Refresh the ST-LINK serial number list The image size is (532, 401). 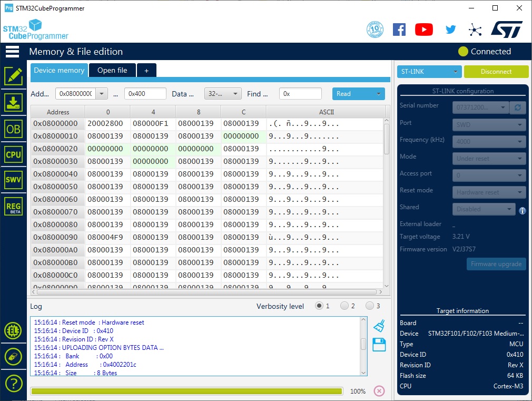(x=518, y=107)
